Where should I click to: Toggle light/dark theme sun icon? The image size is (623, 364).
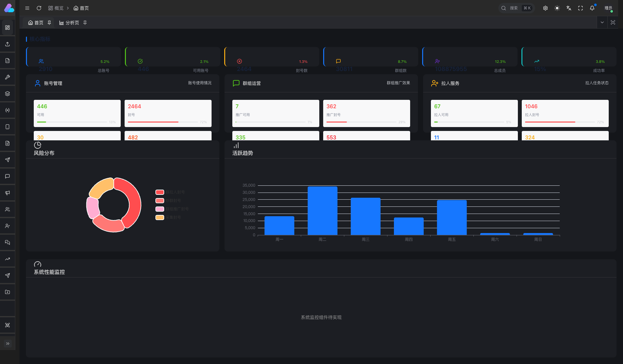(x=557, y=8)
